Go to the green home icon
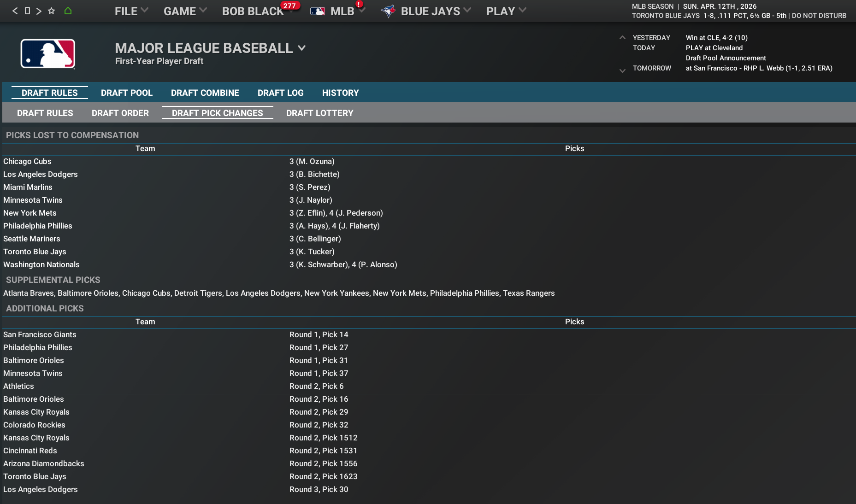The image size is (856, 504). pyautogui.click(x=68, y=11)
